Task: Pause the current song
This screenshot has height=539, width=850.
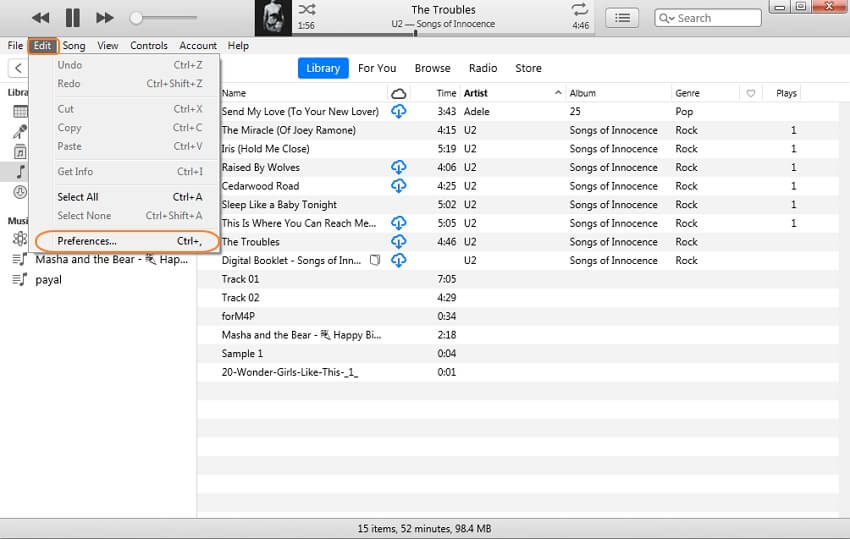Action: [x=73, y=18]
